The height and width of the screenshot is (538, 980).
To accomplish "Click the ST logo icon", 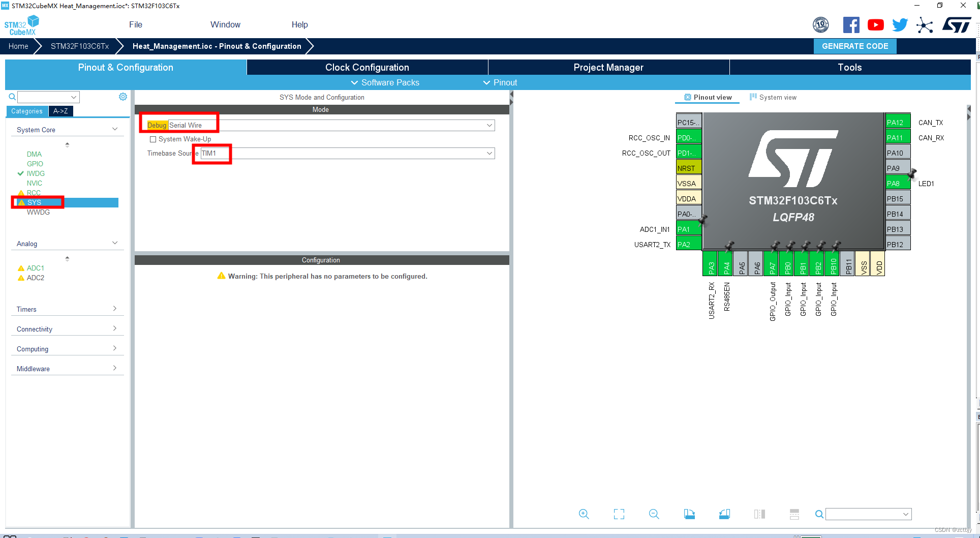I will [x=957, y=25].
